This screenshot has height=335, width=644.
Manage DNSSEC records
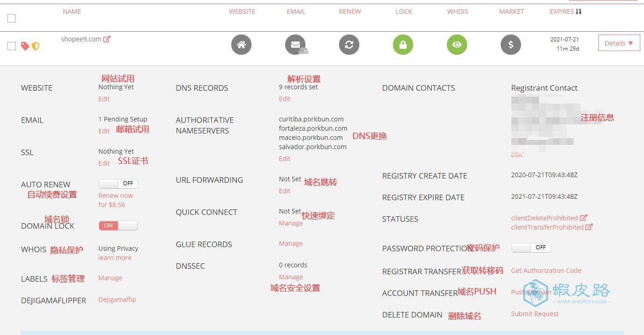tap(291, 277)
